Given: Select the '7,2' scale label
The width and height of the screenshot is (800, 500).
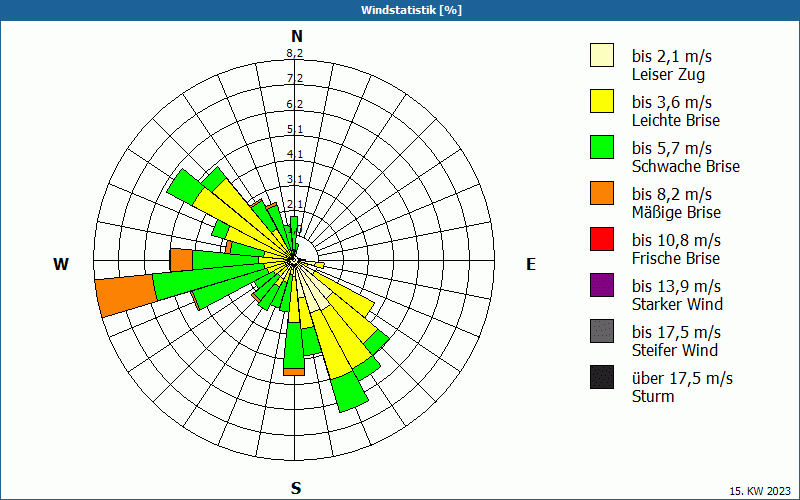Looking at the screenshot, I should [294, 78].
